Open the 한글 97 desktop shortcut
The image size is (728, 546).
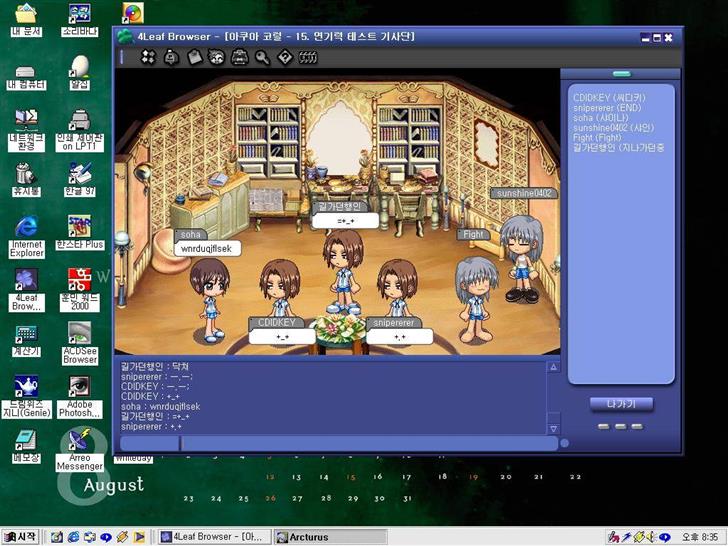point(80,179)
